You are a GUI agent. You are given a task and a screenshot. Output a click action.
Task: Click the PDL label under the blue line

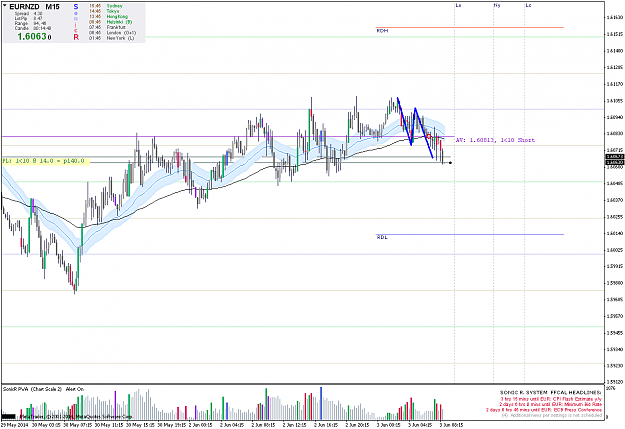coord(382,237)
